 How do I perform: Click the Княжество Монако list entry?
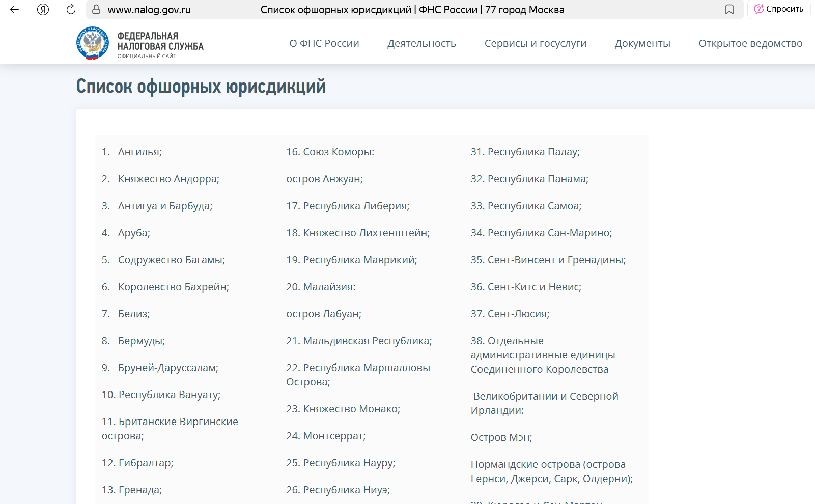(x=343, y=408)
